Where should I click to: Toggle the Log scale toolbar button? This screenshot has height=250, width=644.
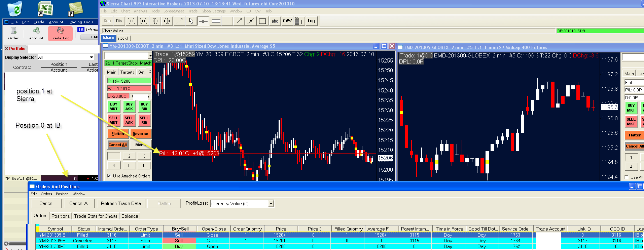(311, 21)
